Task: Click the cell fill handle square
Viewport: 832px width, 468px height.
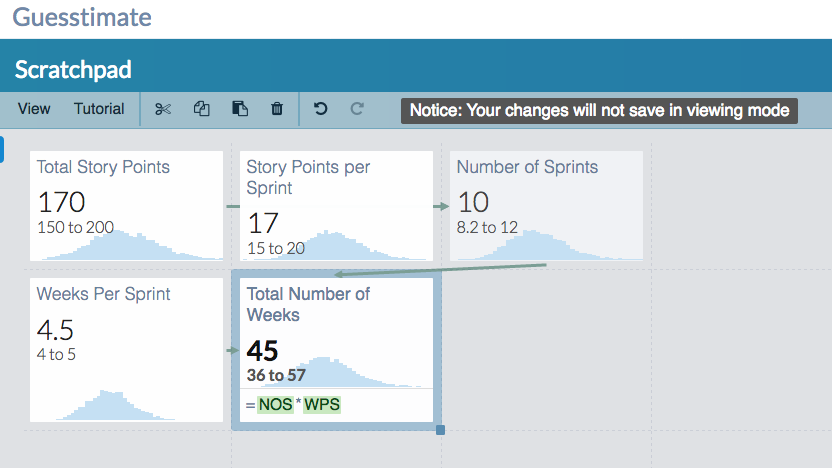Action: [x=440, y=430]
